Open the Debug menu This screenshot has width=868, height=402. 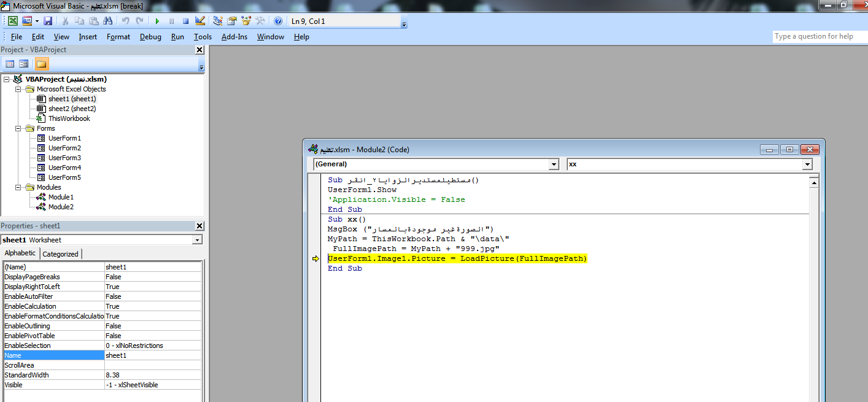[150, 37]
